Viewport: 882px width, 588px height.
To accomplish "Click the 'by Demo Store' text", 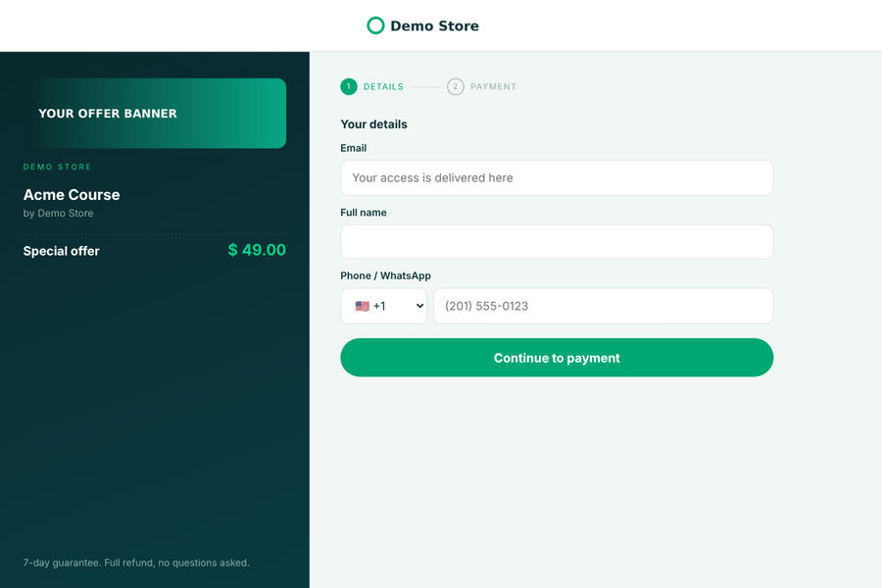I will (x=59, y=214).
